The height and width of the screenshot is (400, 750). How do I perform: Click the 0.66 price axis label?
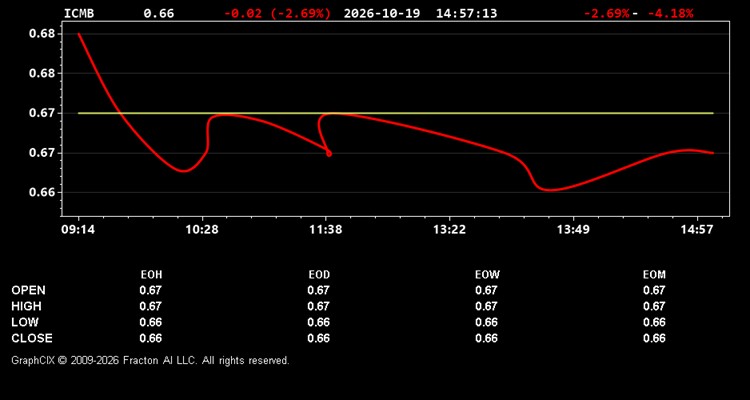pyautogui.click(x=42, y=192)
